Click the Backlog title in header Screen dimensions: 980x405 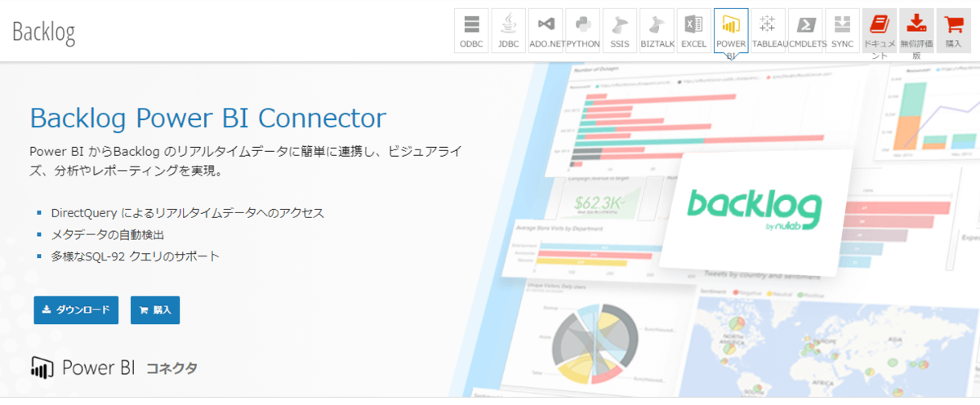(x=44, y=32)
